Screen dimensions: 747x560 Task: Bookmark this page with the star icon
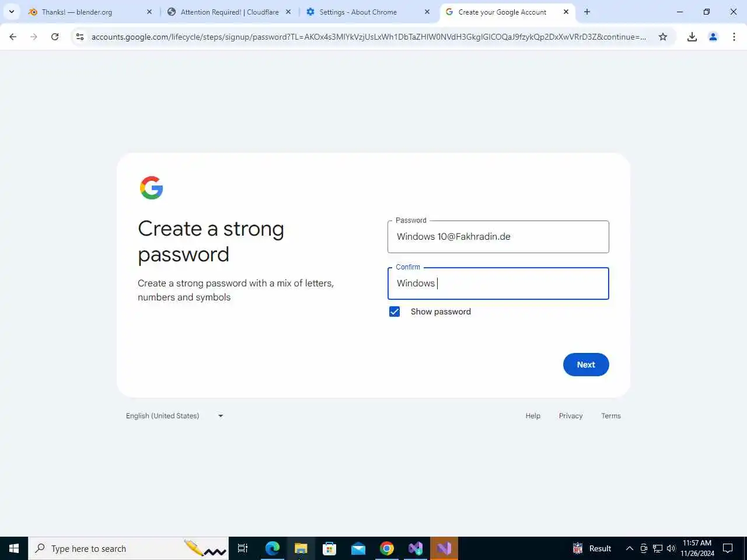point(663,37)
